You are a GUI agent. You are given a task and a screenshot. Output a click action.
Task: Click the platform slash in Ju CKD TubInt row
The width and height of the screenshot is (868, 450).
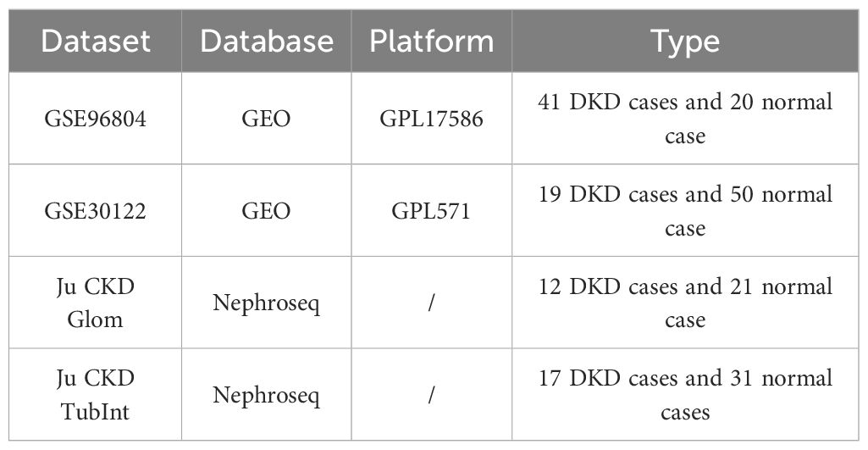click(x=432, y=395)
